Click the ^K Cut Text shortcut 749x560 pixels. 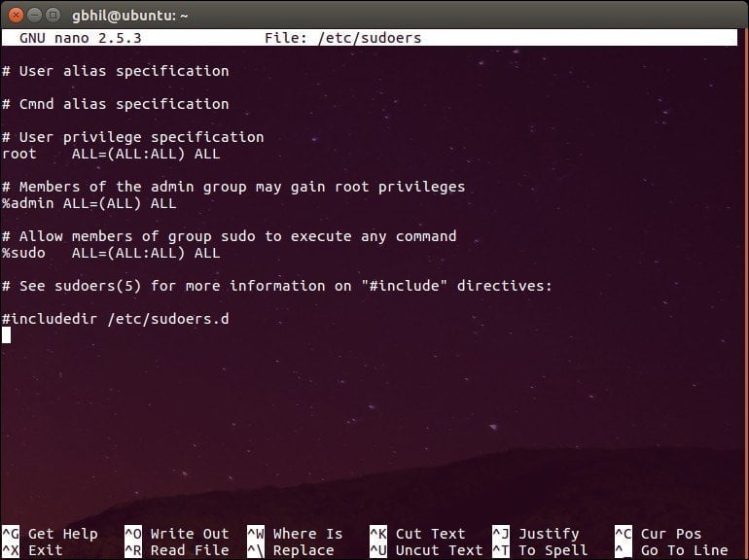(417, 534)
